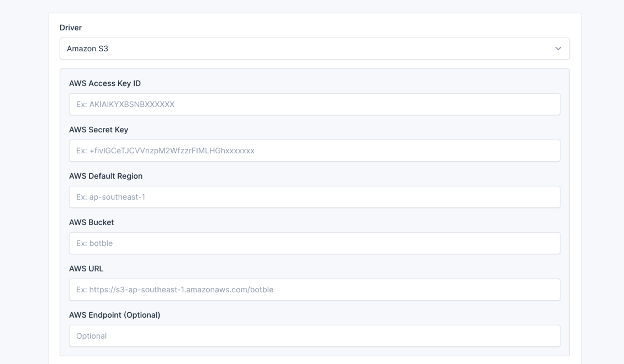Click the "AWS Endpoint (Optional)" label
Viewport: 624px width, 364px height.
[115, 315]
